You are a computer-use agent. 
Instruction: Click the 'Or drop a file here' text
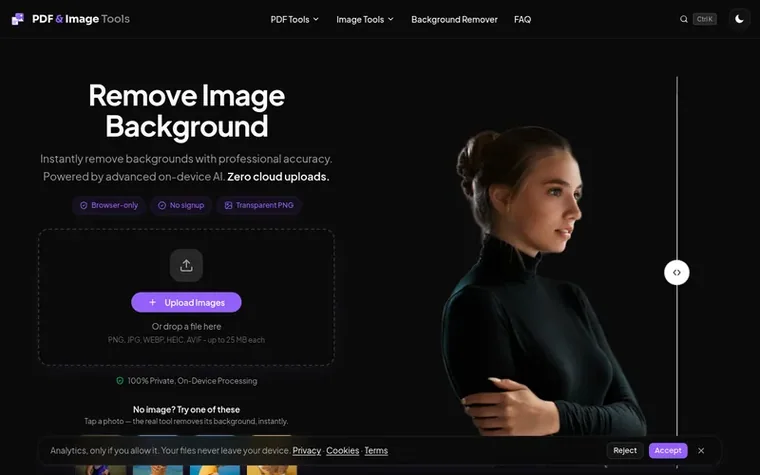186,326
